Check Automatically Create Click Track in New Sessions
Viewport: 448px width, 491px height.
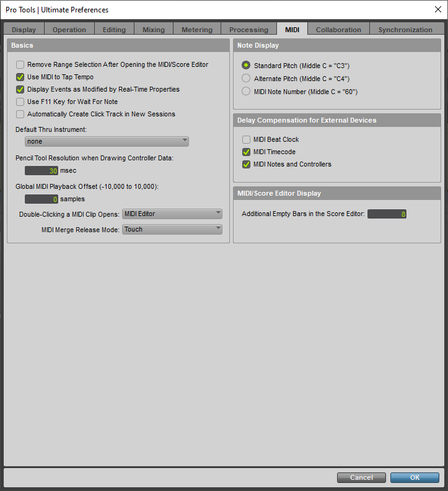(20, 115)
